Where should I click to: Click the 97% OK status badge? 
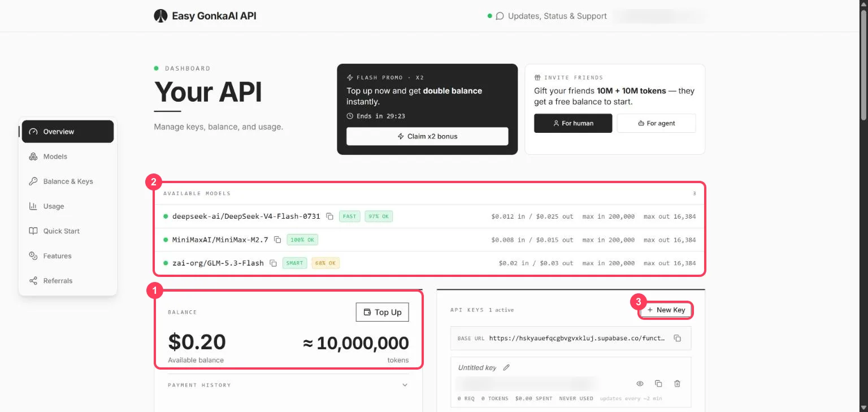coord(379,216)
